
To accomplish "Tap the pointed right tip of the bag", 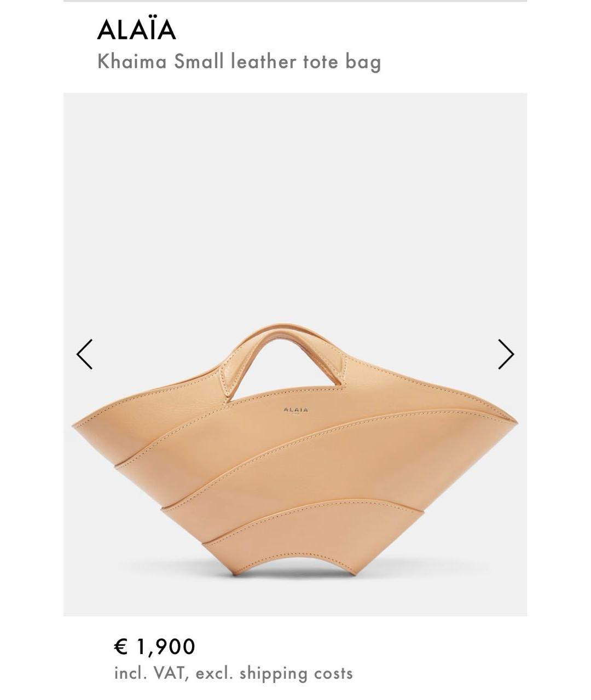I will point(513,420).
